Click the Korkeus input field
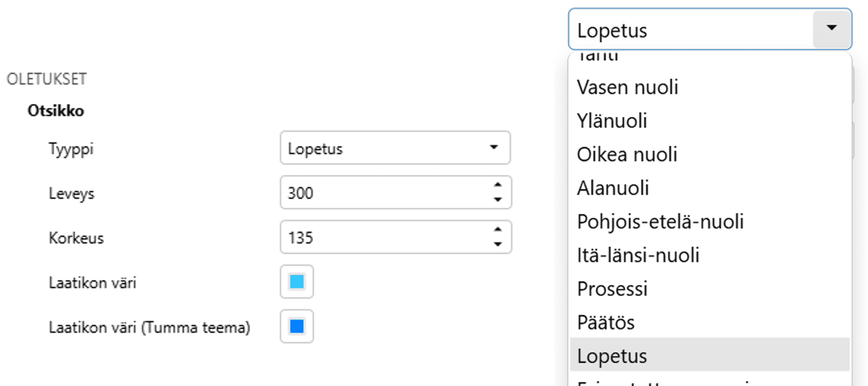Image resolution: width=868 pixels, height=386 pixels. (384, 237)
